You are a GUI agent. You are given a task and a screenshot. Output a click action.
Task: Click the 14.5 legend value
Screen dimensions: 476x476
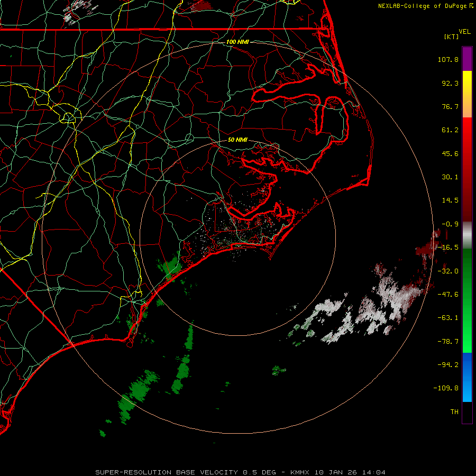pos(450,200)
